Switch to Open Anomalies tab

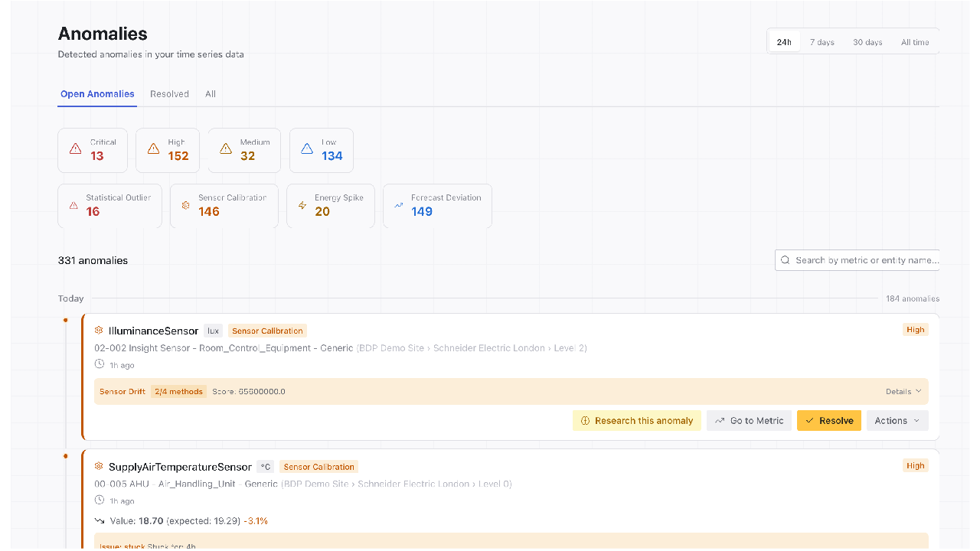97,94
